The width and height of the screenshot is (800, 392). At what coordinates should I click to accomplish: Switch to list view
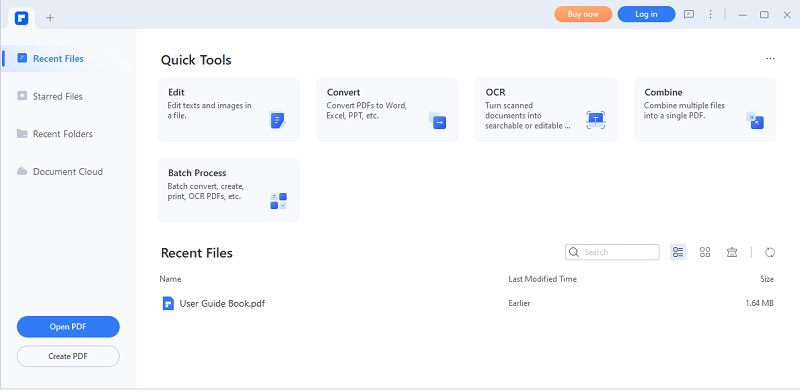(x=678, y=252)
